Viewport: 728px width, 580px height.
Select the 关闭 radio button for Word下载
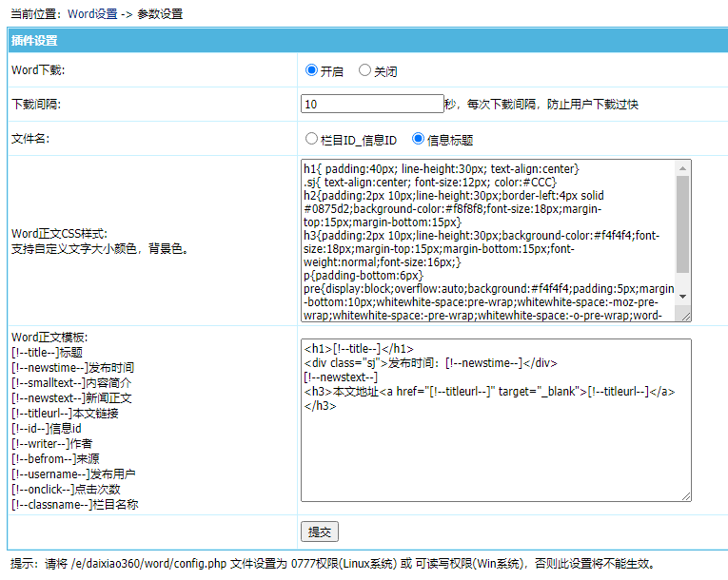364,70
